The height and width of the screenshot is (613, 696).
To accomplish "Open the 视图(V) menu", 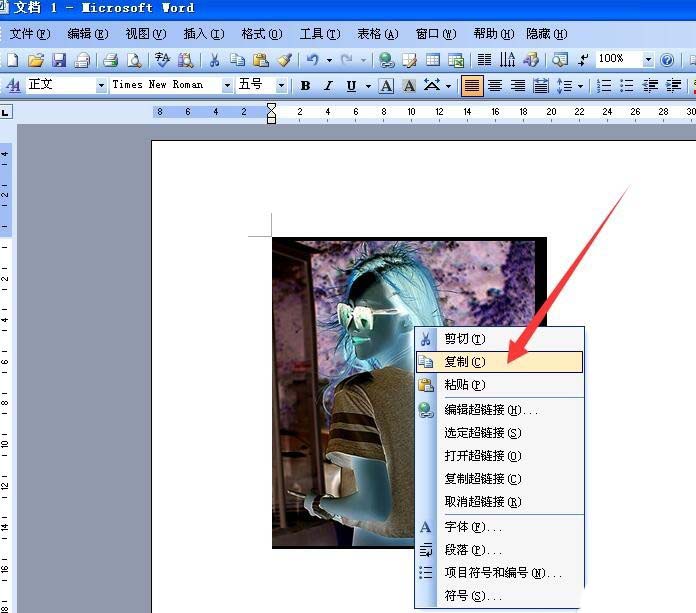I will 146,34.
